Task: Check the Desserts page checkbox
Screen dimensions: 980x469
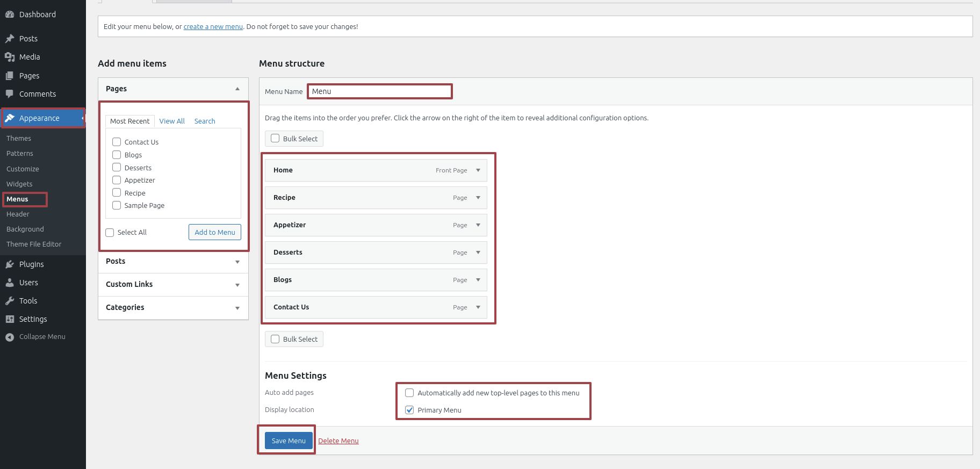Action: 117,168
